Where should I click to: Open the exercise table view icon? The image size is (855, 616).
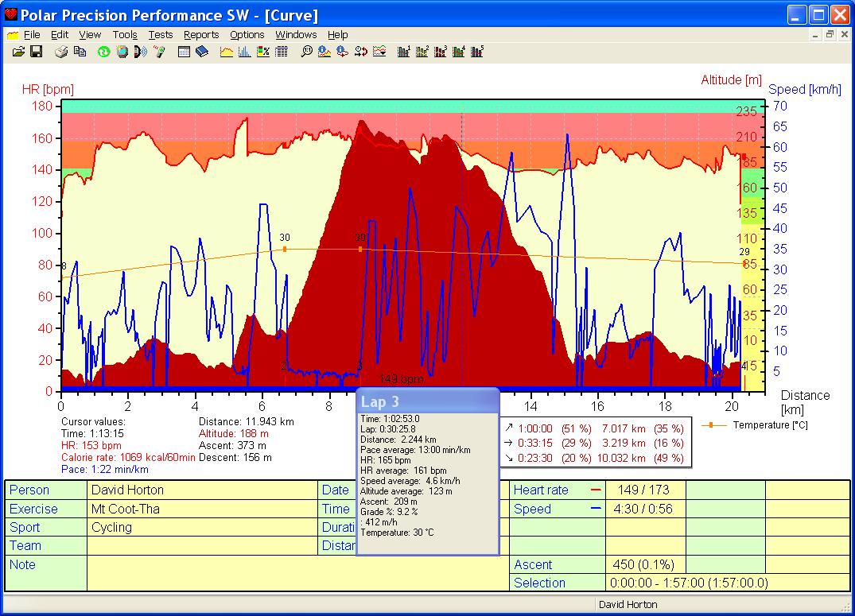pyautogui.click(x=282, y=52)
